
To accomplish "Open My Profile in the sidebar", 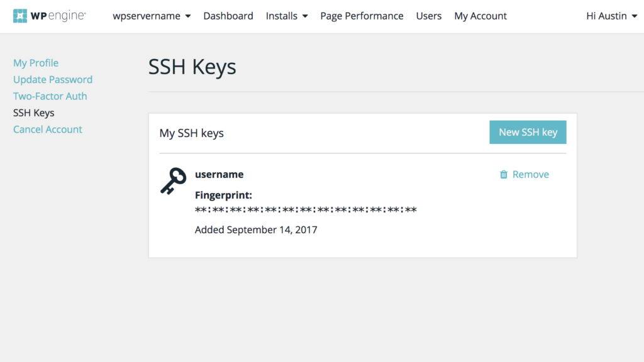I will (36, 63).
